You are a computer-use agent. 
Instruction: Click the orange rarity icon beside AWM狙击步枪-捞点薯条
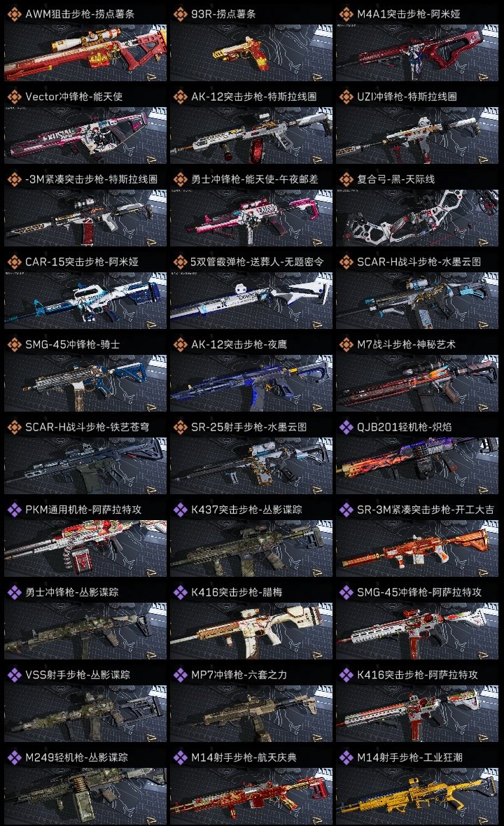(x=14, y=14)
